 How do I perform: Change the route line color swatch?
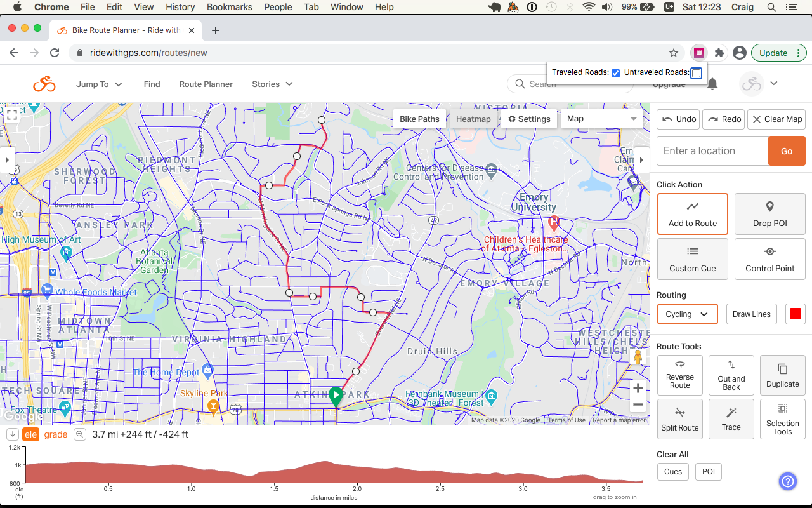pos(795,313)
